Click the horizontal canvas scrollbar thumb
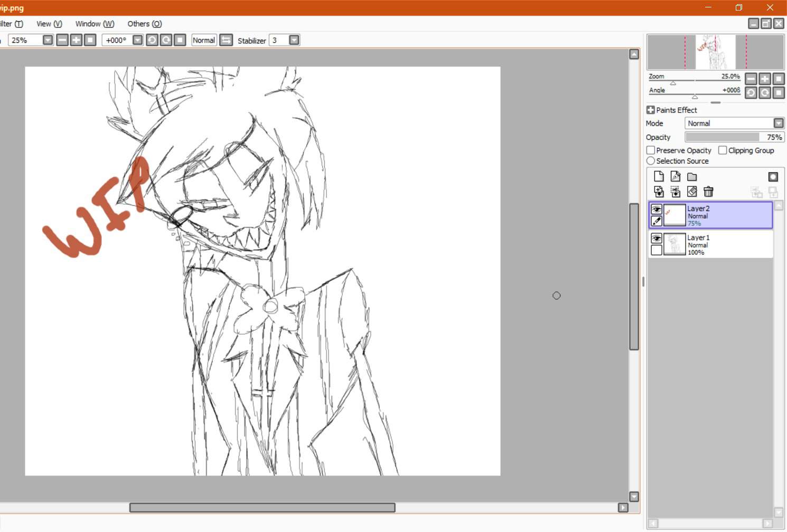Screen dimensions: 787x532 click(x=263, y=507)
